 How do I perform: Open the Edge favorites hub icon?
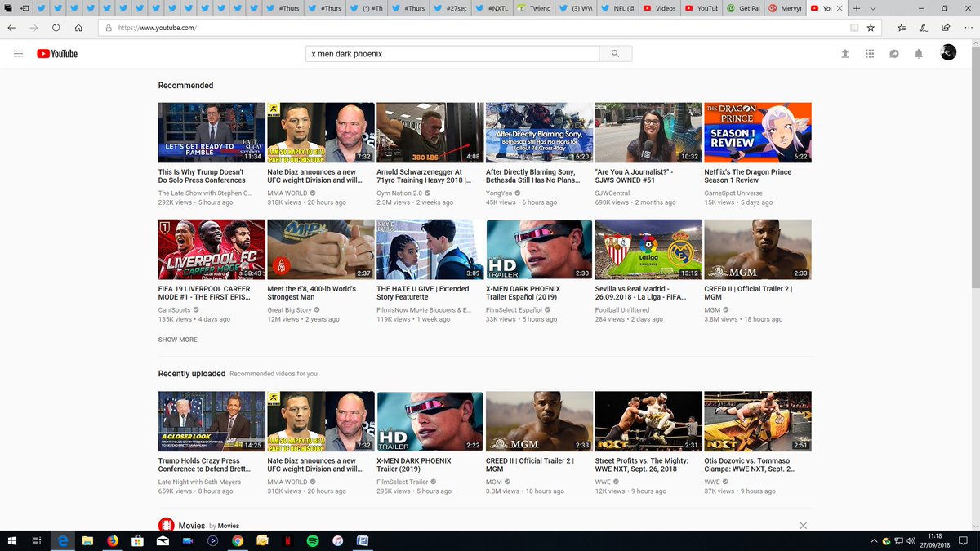901,27
